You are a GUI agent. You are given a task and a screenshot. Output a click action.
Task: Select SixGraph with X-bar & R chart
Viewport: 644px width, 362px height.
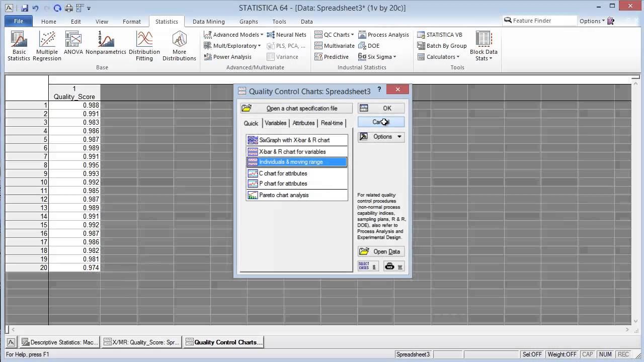tap(297, 140)
